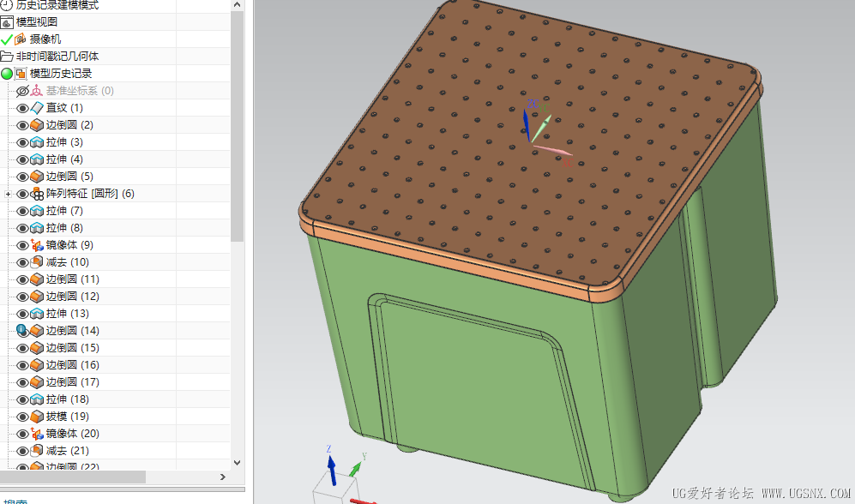Image resolution: width=855 pixels, height=504 pixels.
Task: Click the 摄像机 camera icon
Action: point(21,39)
